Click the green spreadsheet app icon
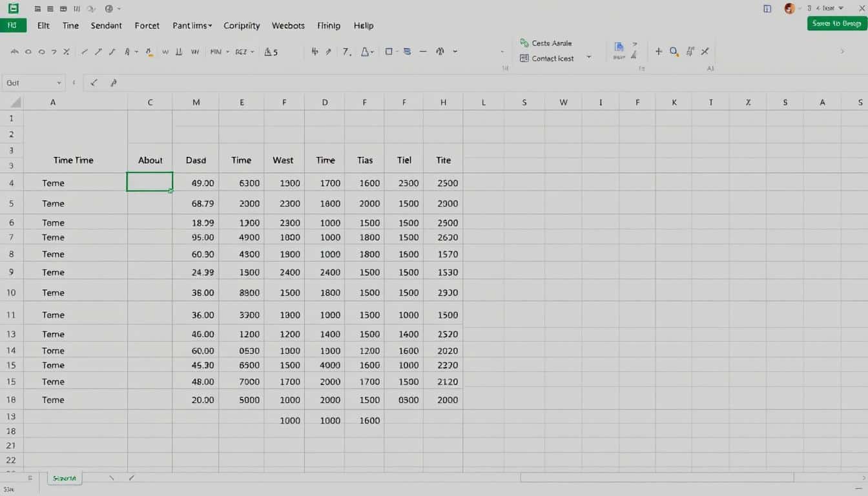 pyautogui.click(x=12, y=8)
